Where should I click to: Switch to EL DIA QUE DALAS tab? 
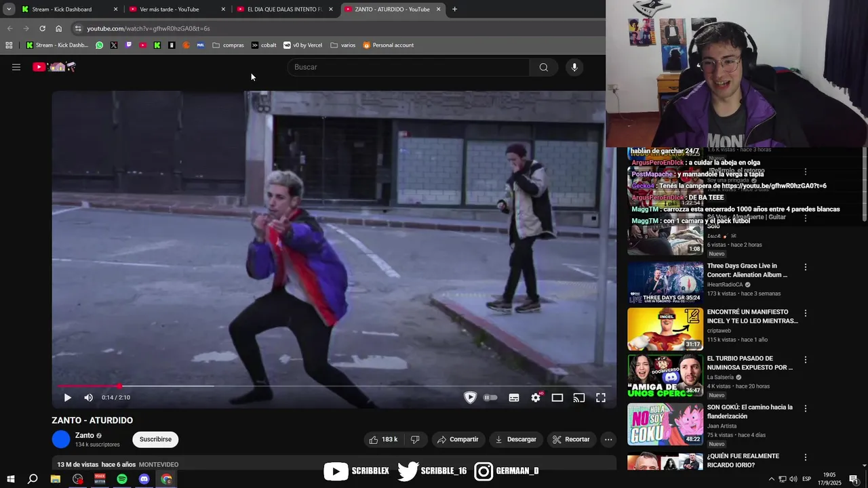tap(285, 9)
